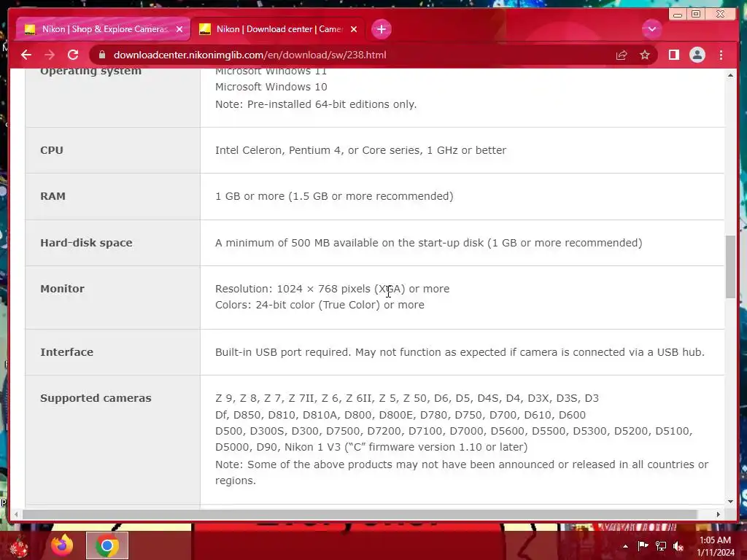Viewport: 747px width, 560px height.
Task: Click the horizontal scroll right arrow
Action: click(719, 514)
